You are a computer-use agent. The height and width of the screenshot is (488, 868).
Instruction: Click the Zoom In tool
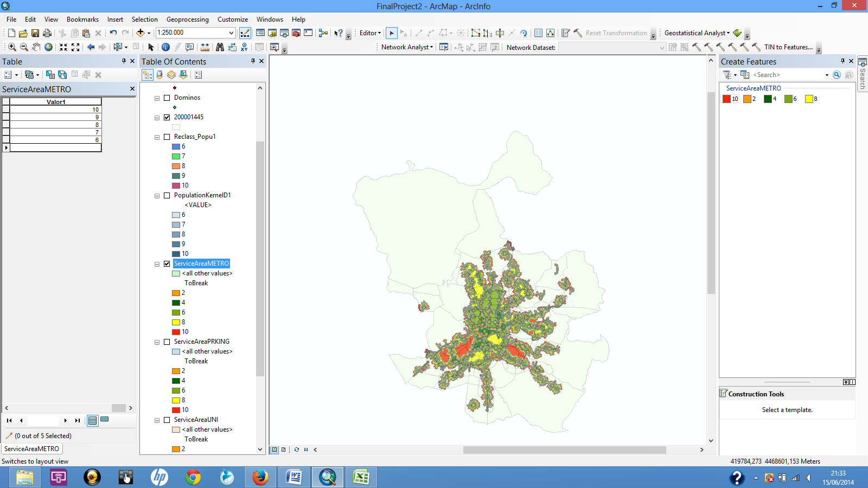pyautogui.click(x=12, y=47)
